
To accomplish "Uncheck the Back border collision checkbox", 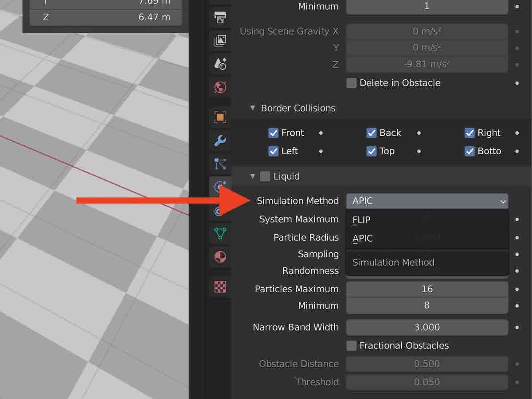I will tap(372, 133).
